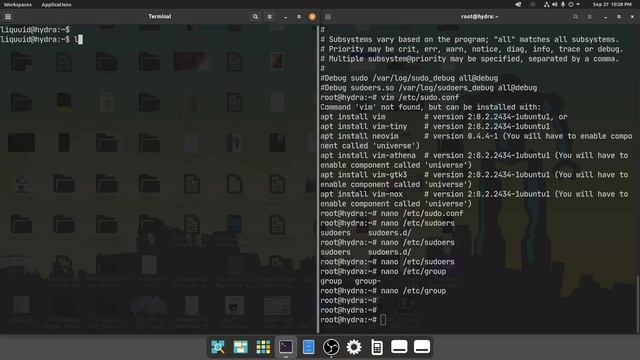Click the 'vim /etc/sudo.conf' command line
640x360 pixels.
click(390, 98)
